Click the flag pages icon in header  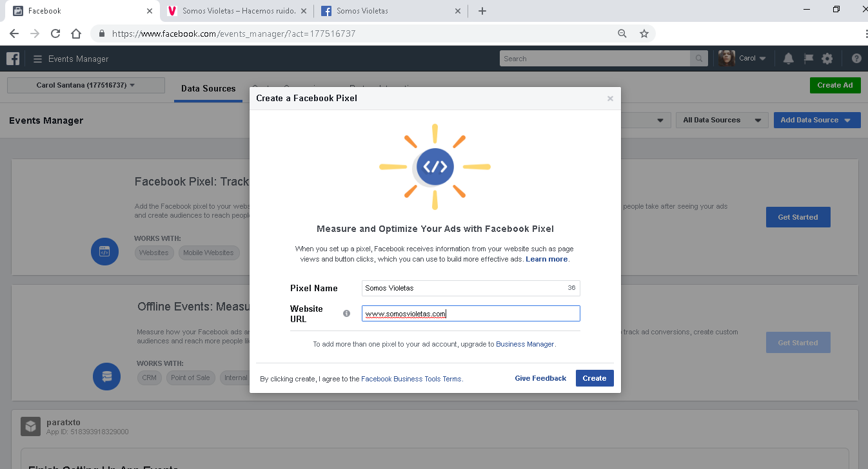(x=808, y=59)
